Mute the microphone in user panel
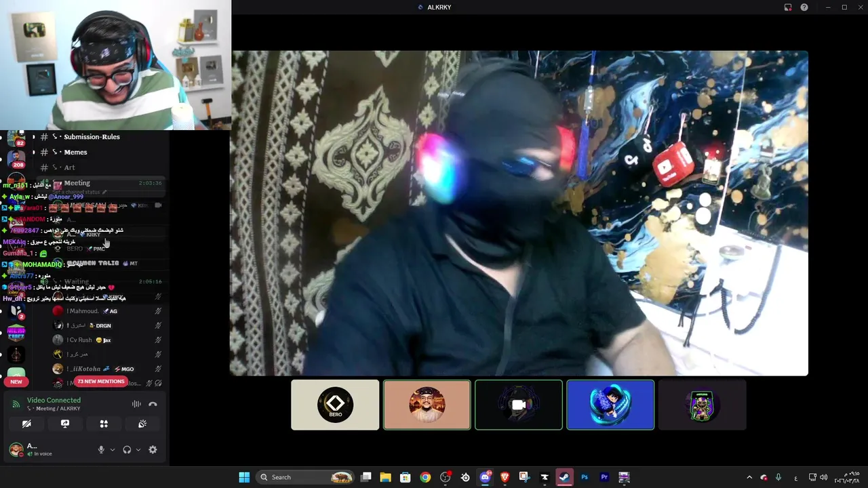 [101, 449]
